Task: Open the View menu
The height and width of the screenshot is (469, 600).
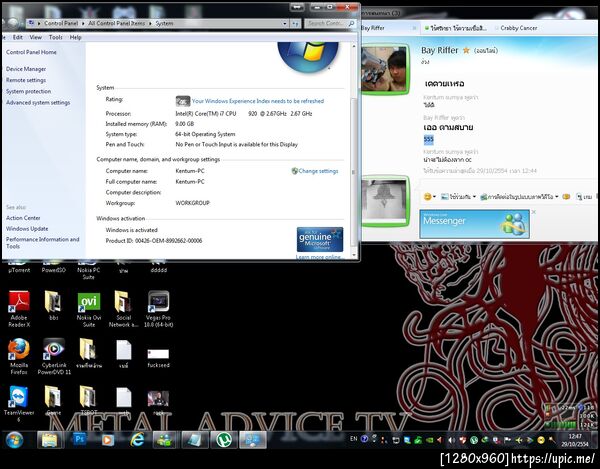Action: pos(36,37)
